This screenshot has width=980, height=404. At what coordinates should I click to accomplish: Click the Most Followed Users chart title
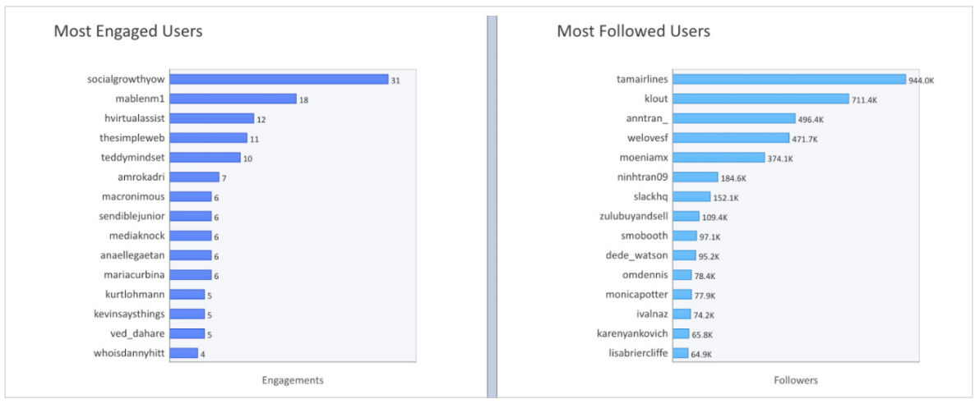point(633,31)
